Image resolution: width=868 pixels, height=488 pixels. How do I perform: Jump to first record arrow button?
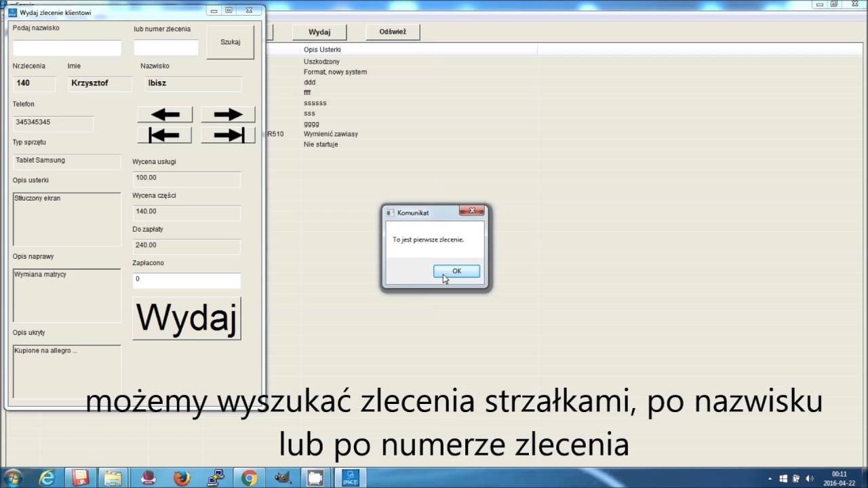coord(165,136)
